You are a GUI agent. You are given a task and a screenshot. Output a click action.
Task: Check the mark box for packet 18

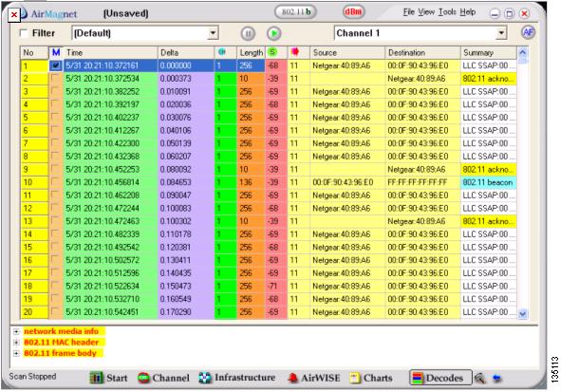click(x=56, y=286)
